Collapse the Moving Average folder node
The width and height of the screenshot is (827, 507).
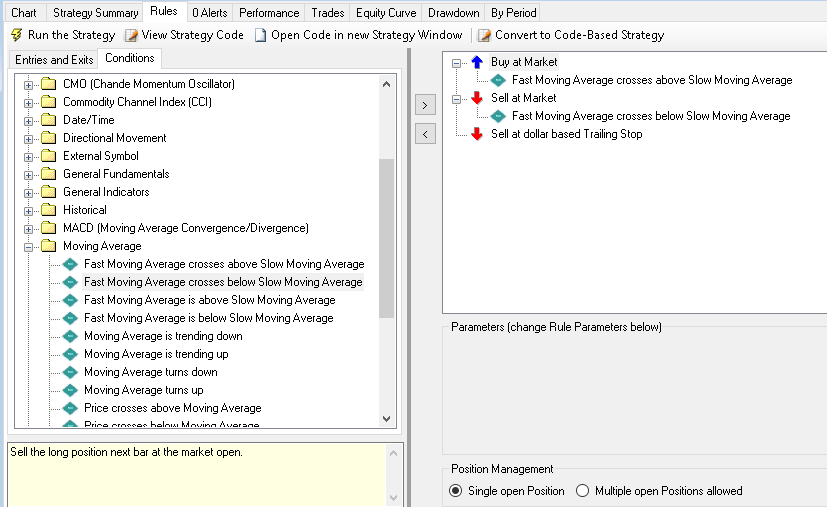[29, 246]
